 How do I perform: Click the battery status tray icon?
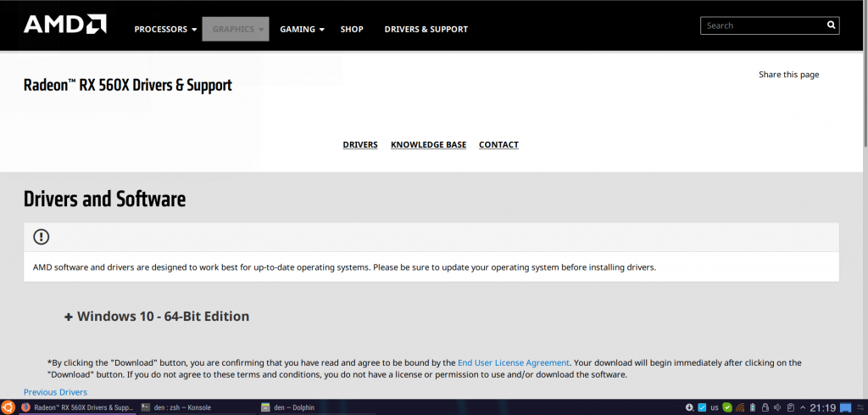pos(753,407)
